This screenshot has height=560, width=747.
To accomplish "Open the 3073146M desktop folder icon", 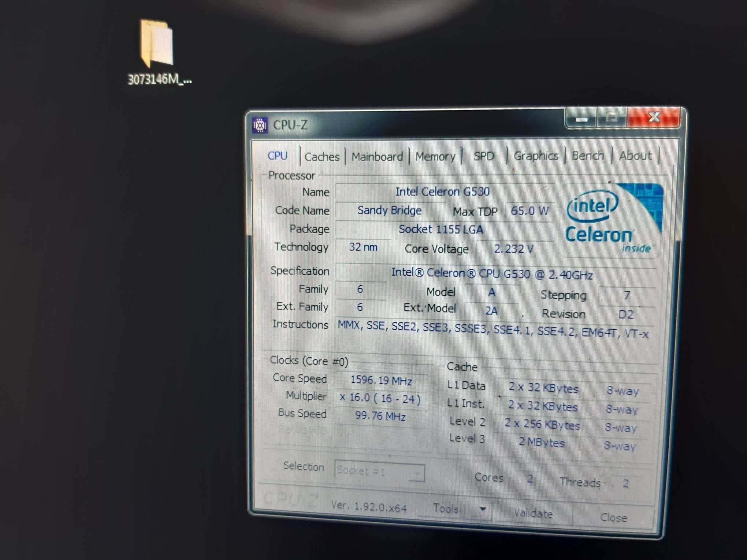I will tap(157, 43).
